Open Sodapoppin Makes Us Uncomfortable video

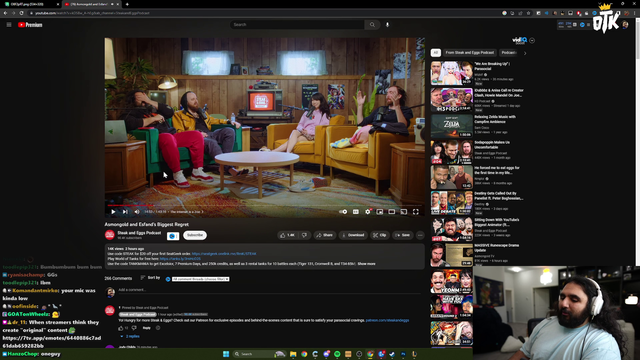click(451, 152)
